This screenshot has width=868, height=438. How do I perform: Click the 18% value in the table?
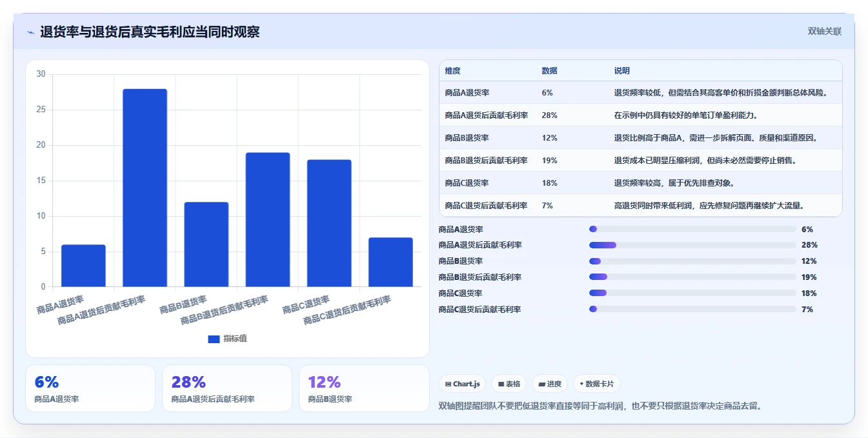(x=550, y=183)
